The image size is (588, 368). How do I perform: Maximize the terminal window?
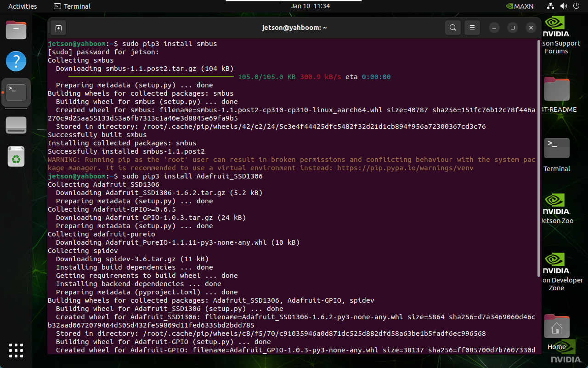pos(513,28)
